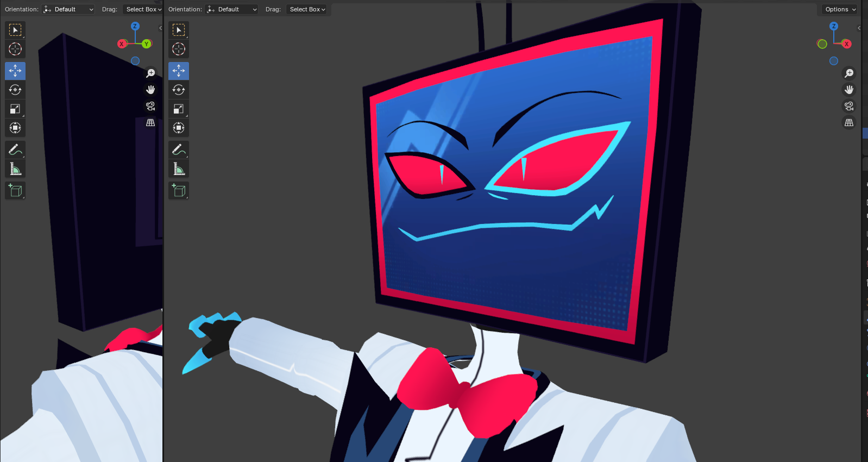Expand sidebar arrow in right viewport

pyautogui.click(x=859, y=28)
